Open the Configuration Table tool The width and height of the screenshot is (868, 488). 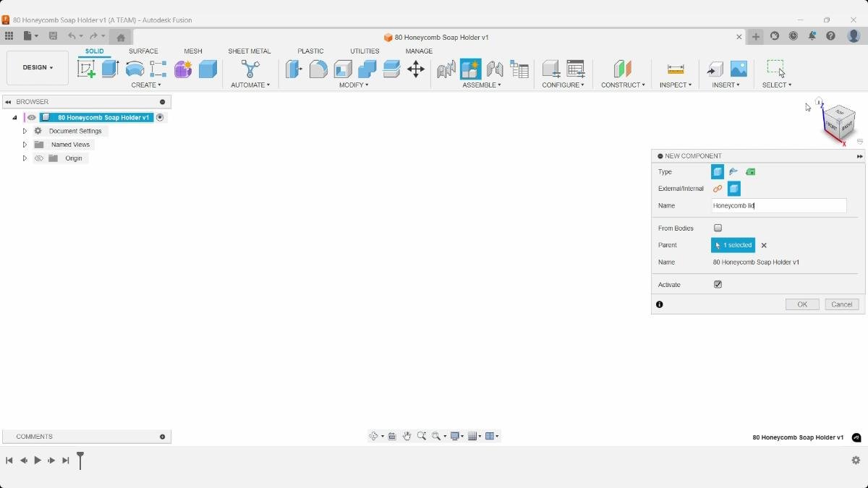coord(576,69)
